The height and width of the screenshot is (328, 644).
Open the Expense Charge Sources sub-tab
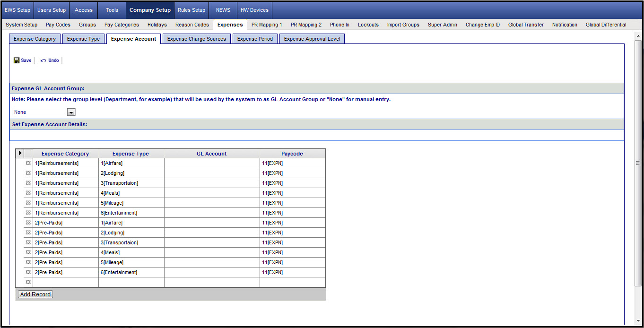click(197, 39)
